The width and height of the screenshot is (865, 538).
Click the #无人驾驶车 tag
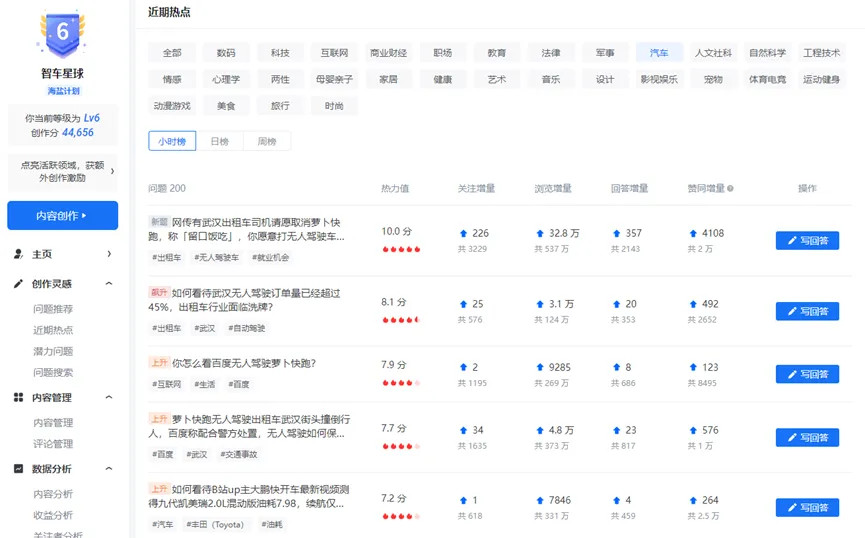[216, 258]
